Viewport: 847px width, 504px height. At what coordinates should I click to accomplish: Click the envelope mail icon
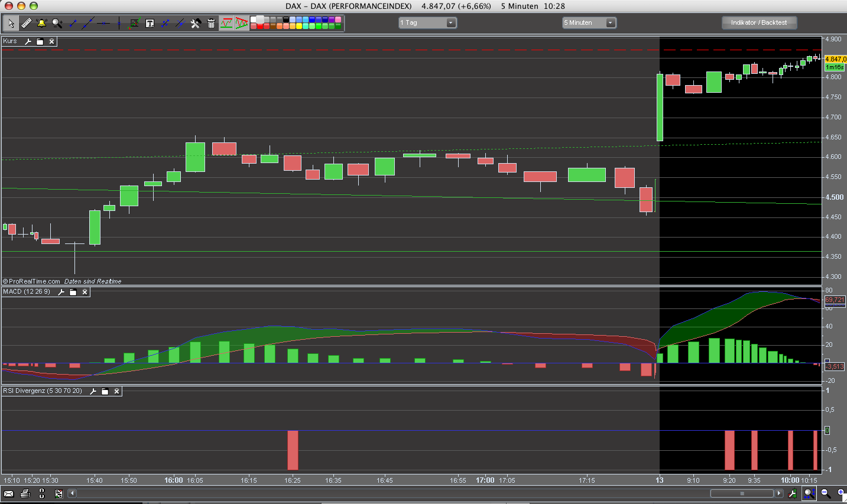(x=9, y=493)
